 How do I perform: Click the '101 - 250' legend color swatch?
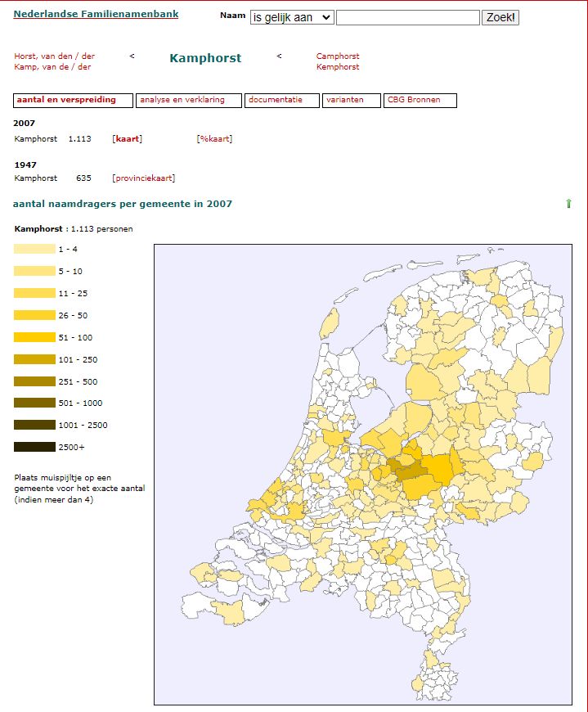[34, 359]
